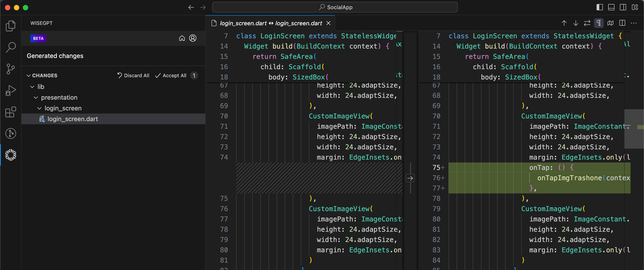Open the Search view in activity bar

coord(11,47)
